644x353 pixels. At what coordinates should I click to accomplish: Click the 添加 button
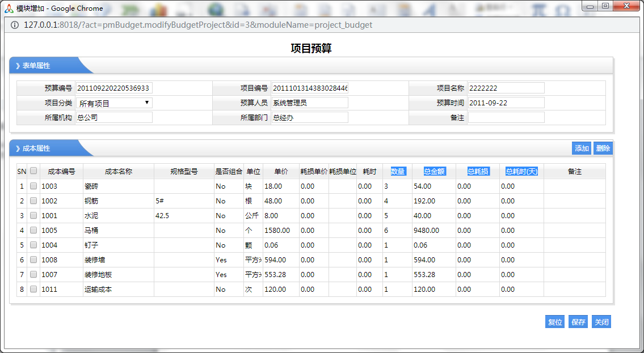(582, 148)
